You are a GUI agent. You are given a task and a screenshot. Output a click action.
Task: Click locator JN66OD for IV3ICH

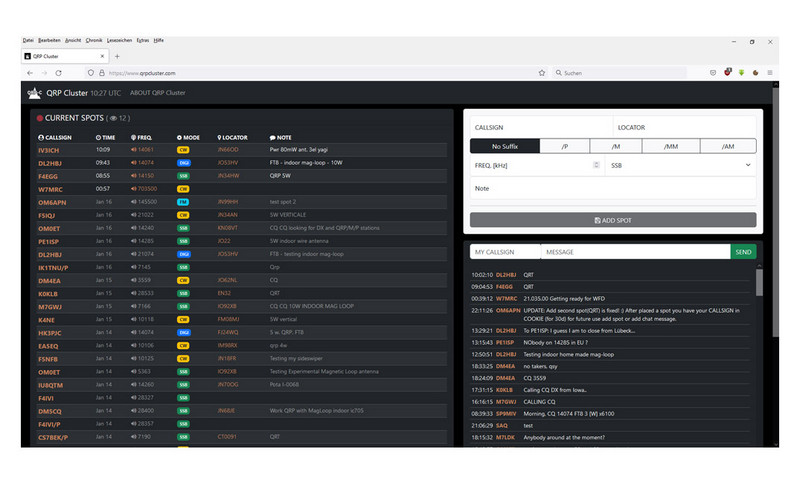228,149
